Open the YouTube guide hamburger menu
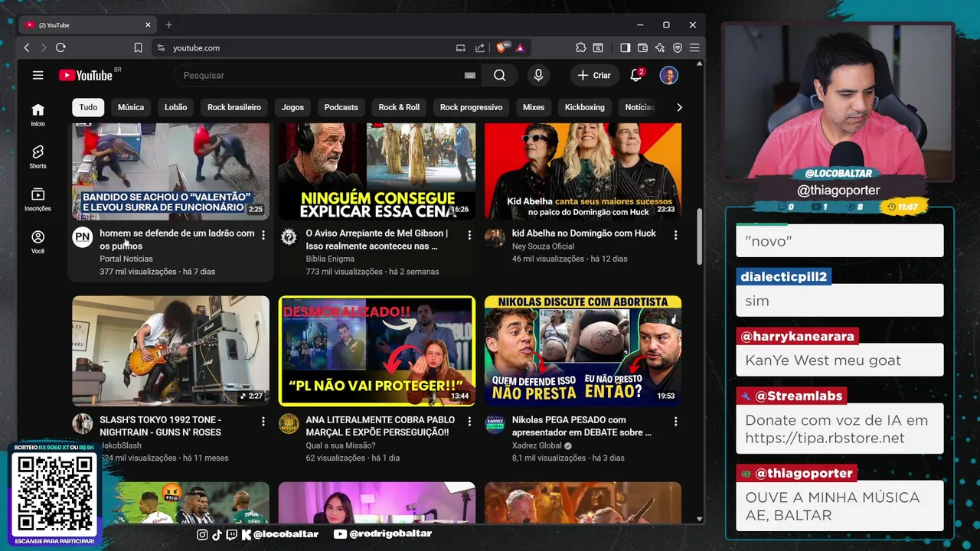 coord(38,75)
